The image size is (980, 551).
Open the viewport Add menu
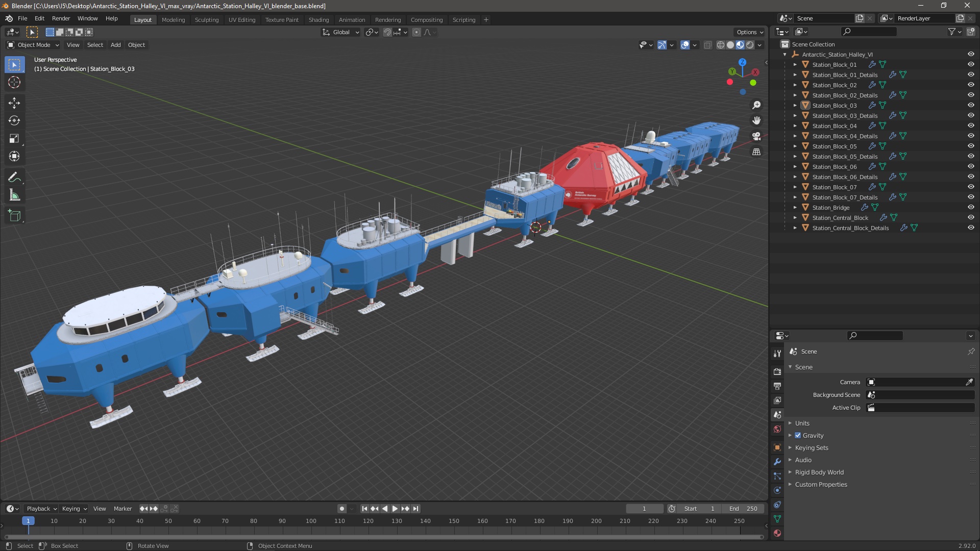point(116,45)
